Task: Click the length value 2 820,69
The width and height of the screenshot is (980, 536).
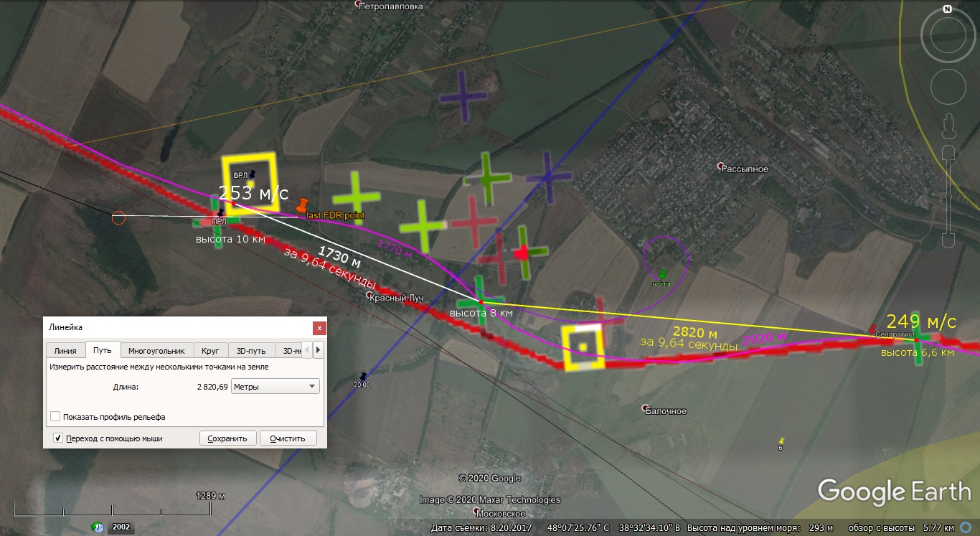Action: point(212,387)
